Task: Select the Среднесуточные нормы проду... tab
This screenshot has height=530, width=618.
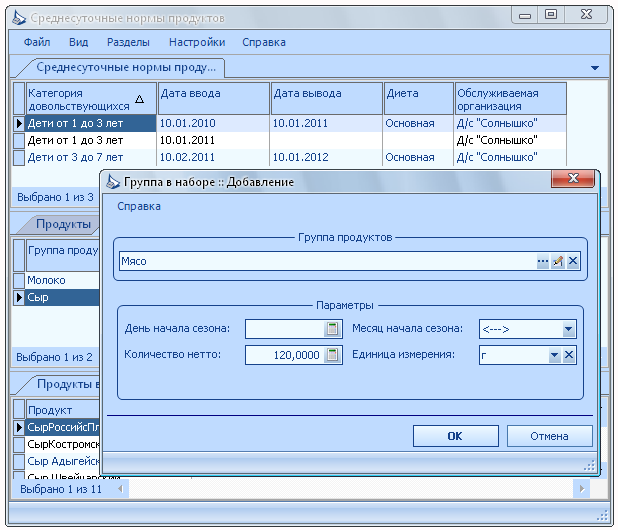Action: (x=126, y=67)
